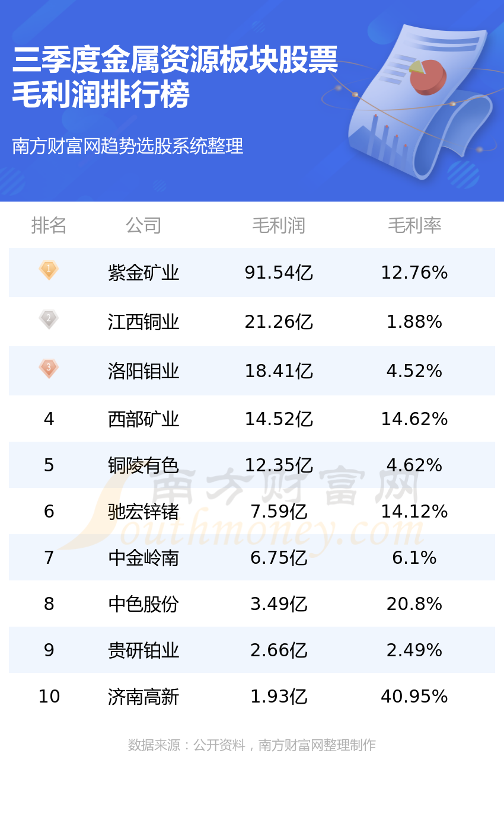Click the bronze rank 3 medal icon
The width and height of the screenshot is (504, 830).
click(49, 368)
